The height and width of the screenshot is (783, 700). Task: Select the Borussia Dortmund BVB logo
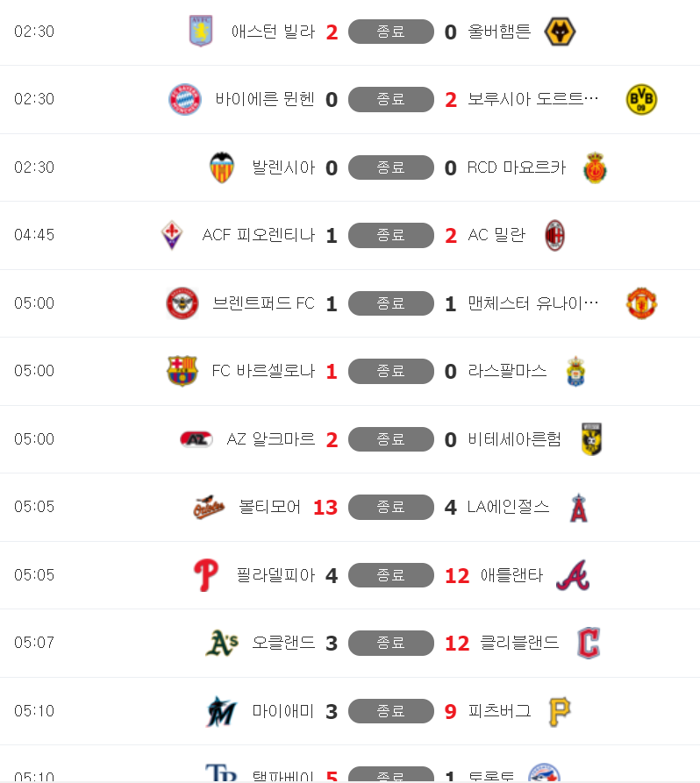coord(641,99)
